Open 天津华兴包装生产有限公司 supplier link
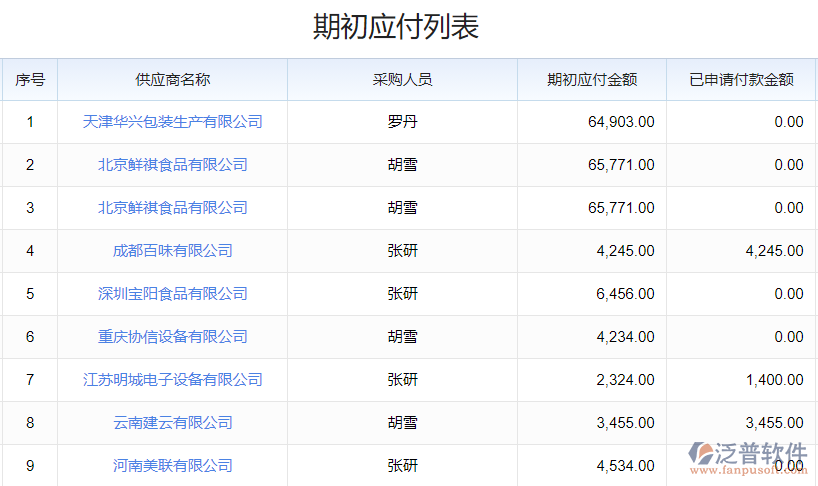The width and height of the screenshot is (818, 486). point(172,122)
